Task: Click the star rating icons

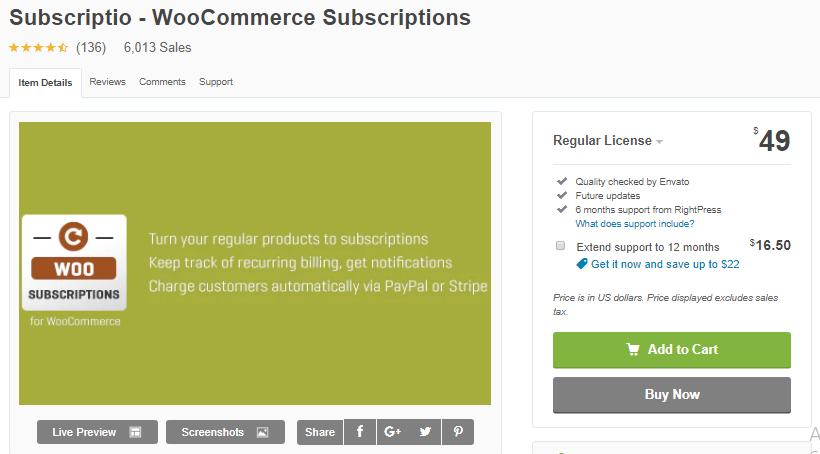Action: pyautogui.click(x=38, y=47)
